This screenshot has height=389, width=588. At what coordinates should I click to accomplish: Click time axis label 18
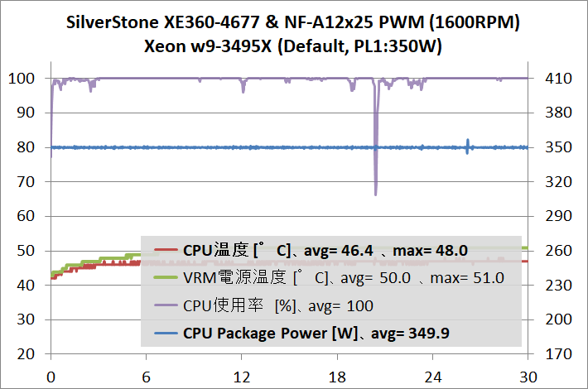(337, 377)
